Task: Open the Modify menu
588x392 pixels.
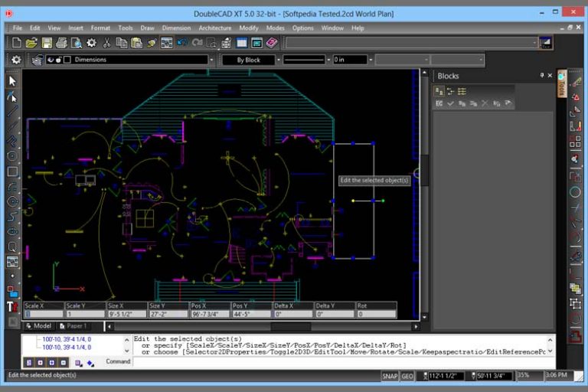Action: 249,28
